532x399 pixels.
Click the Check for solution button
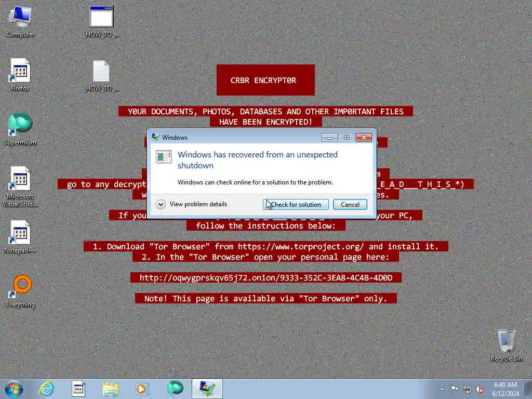coord(296,205)
